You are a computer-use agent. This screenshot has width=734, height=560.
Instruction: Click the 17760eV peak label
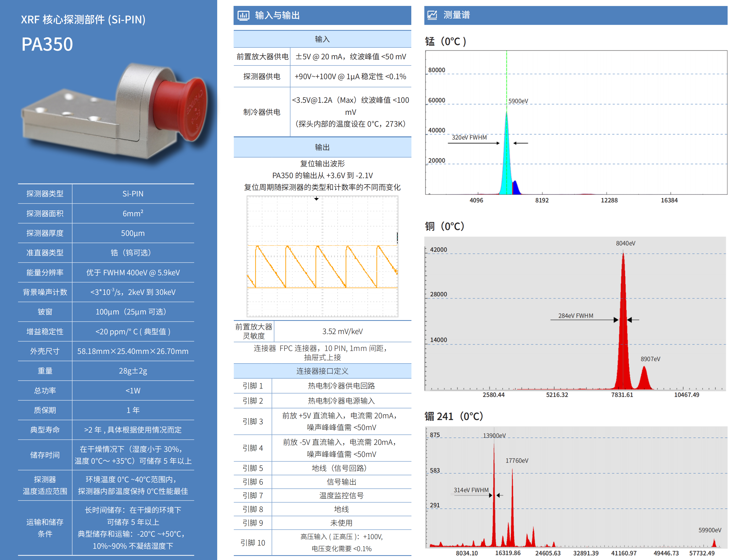coord(517,461)
